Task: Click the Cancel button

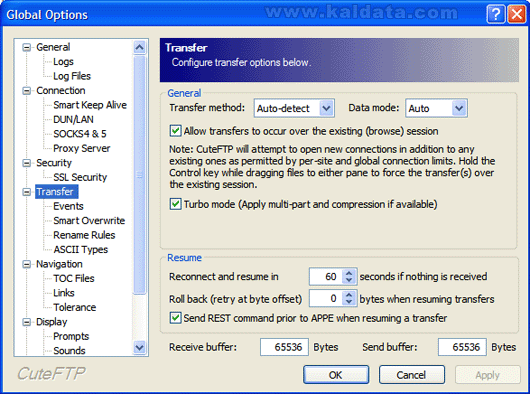Action: point(412,375)
